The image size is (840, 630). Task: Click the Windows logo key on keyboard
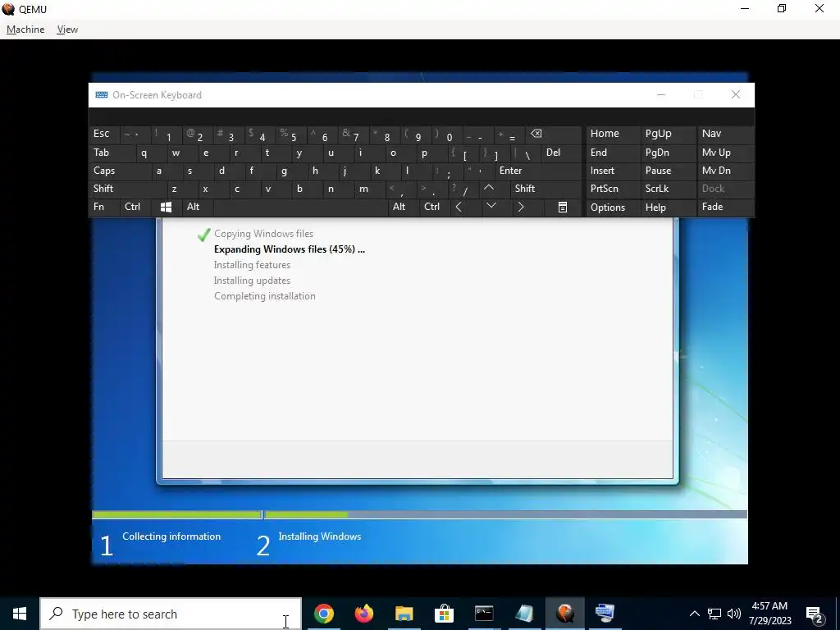click(166, 208)
